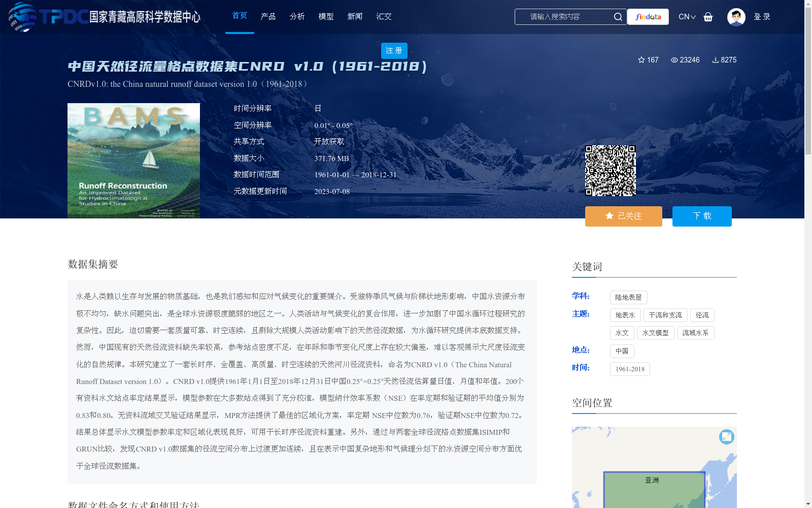
Task: Open the 模型 navigation menu
Action: [326, 16]
